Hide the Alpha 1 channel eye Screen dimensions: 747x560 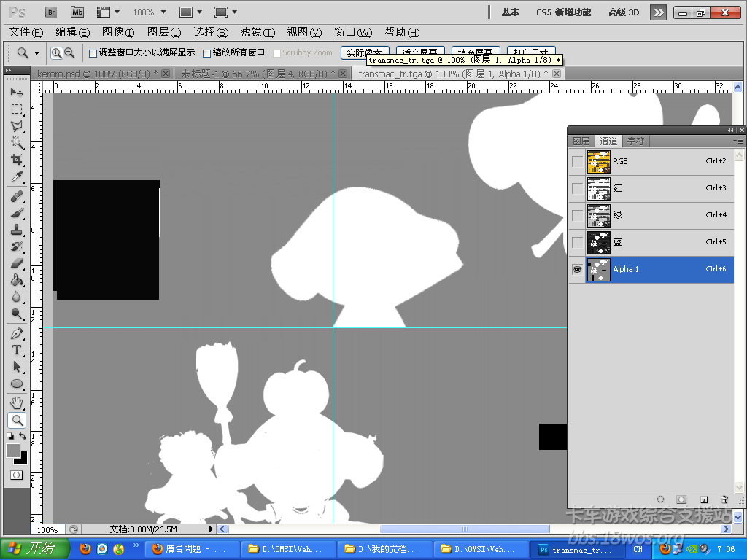click(577, 269)
